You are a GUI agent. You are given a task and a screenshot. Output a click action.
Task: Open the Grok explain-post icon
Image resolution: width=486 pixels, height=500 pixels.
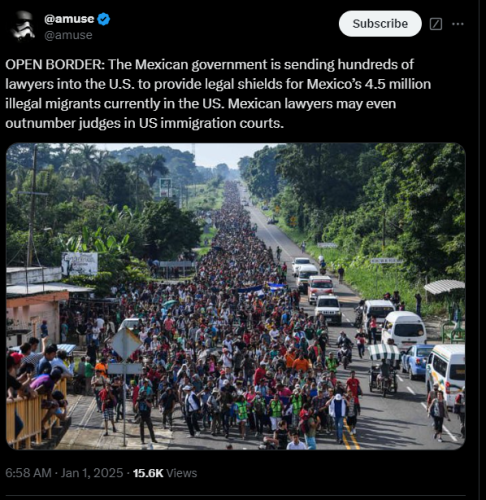pos(436,24)
